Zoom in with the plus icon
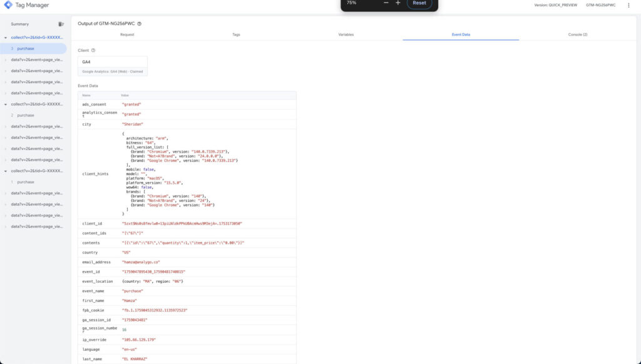This screenshot has width=641, height=364. [397, 3]
